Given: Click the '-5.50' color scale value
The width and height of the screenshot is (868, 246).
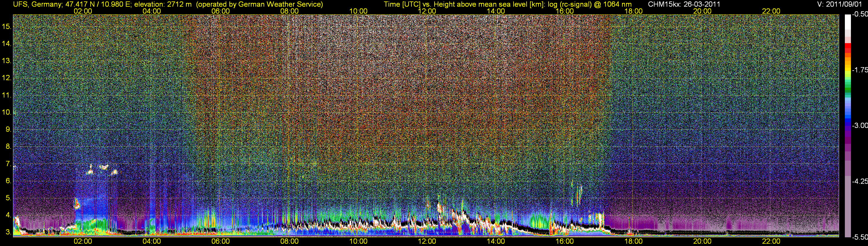Looking at the screenshot, I should coord(860,237).
